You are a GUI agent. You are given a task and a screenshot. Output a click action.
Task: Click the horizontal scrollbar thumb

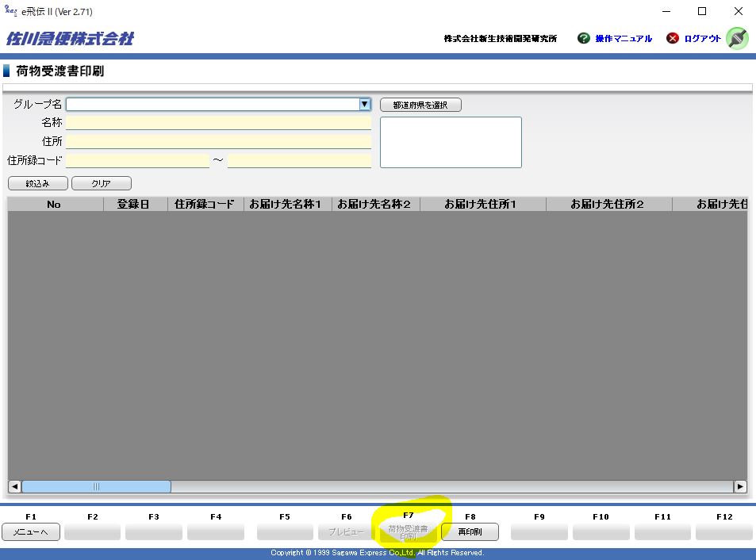click(x=96, y=486)
